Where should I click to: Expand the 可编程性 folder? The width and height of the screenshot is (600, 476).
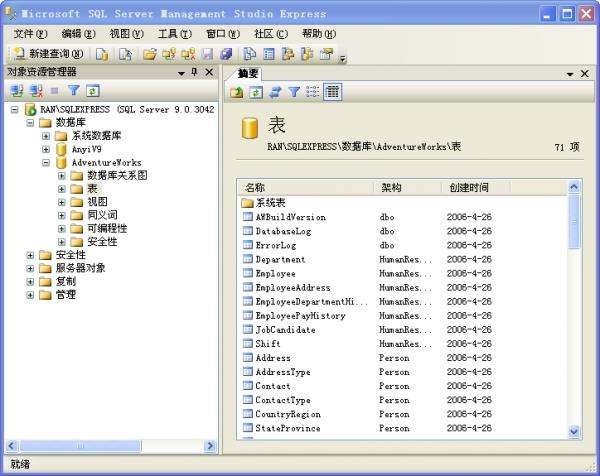[x=62, y=229]
